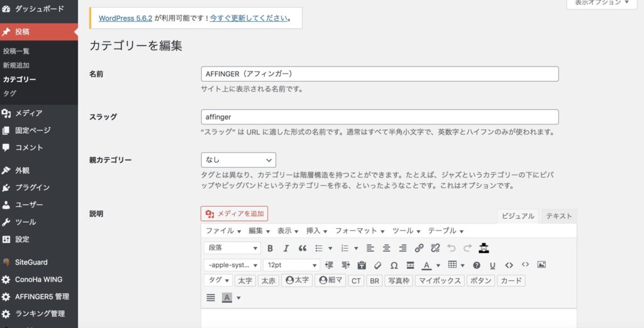
Task: Click the remove link (broken chain) icon
Action: coord(435,248)
